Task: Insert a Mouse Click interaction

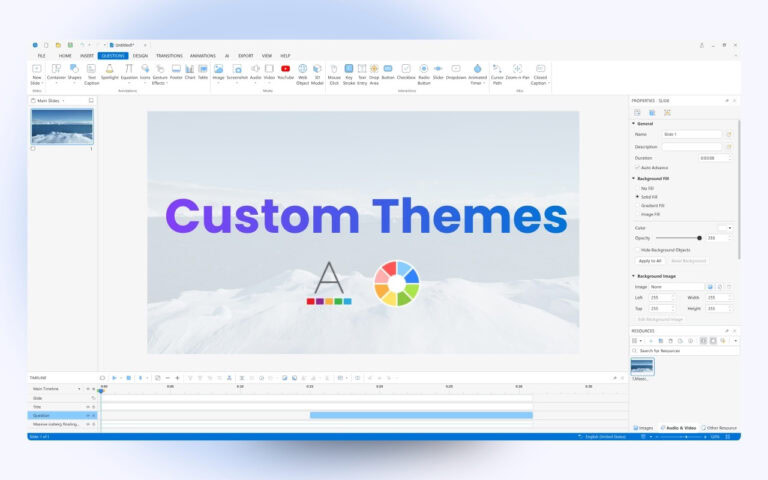Action: point(334,74)
